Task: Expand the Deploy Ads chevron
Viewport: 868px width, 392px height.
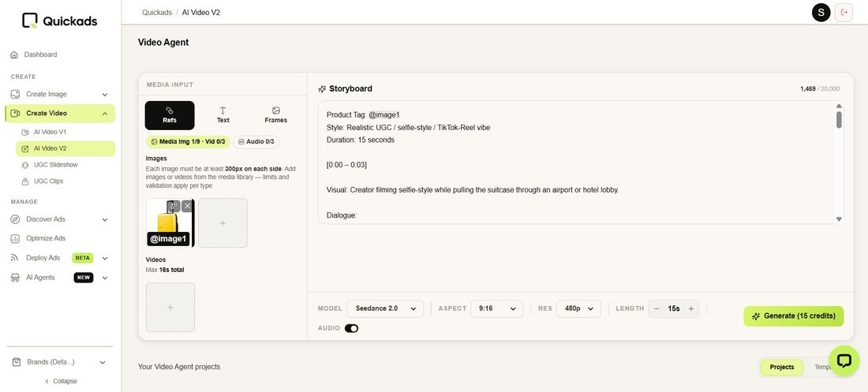Action: [105, 259]
